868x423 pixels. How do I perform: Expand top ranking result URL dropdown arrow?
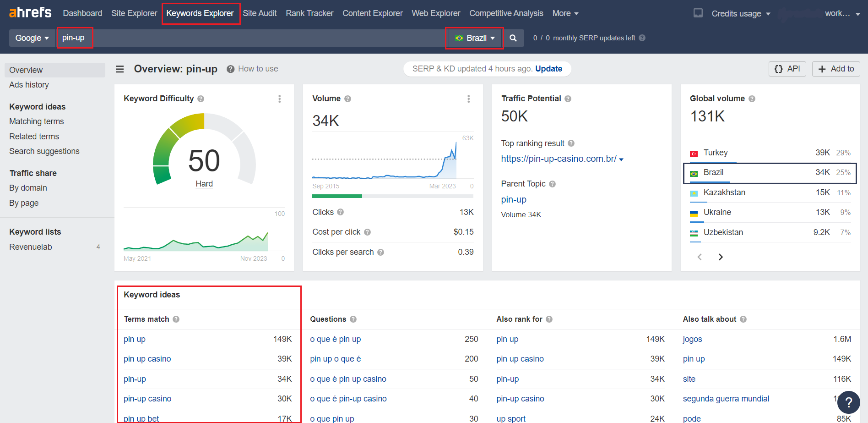click(621, 159)
